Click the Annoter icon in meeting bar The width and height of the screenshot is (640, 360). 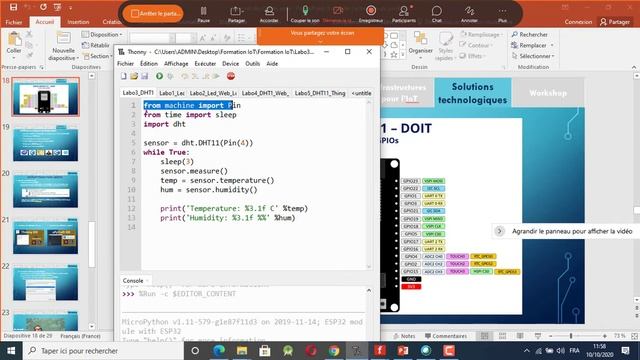pos(469,14)
